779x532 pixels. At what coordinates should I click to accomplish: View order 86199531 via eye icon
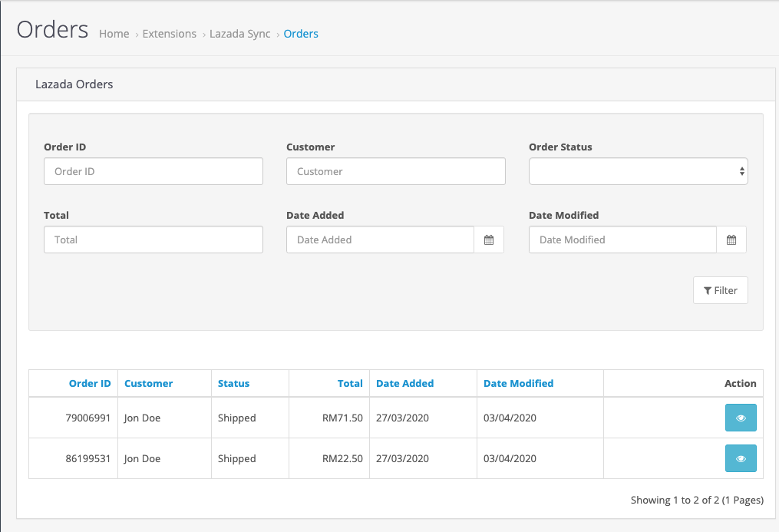point(741,458)
